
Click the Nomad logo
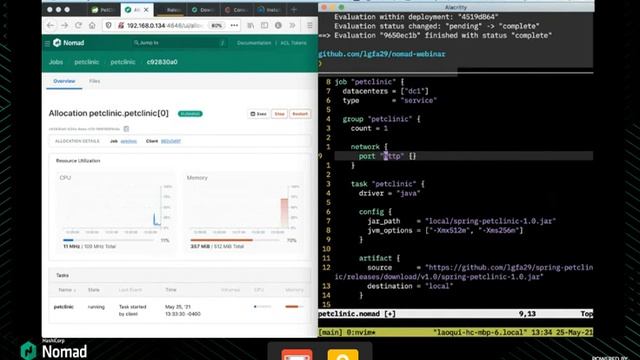point(69,43)
